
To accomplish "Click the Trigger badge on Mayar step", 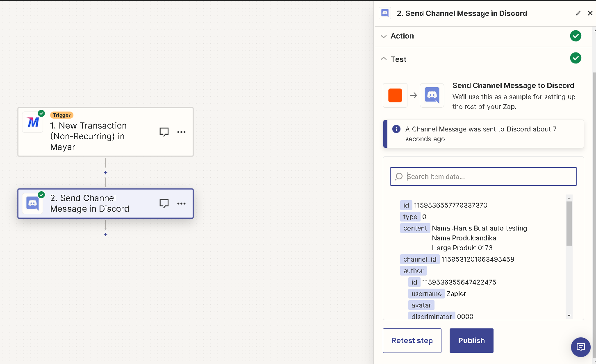I will coord(61,115).
